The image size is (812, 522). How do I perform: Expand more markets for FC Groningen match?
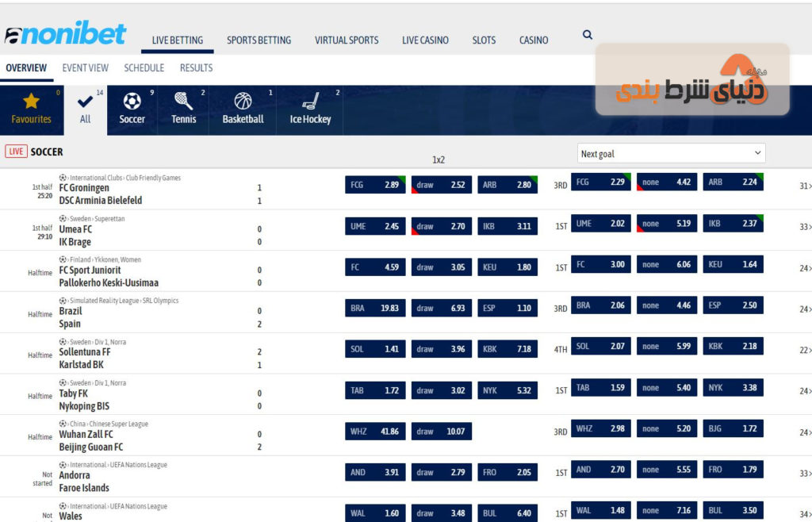pos(806,186)
